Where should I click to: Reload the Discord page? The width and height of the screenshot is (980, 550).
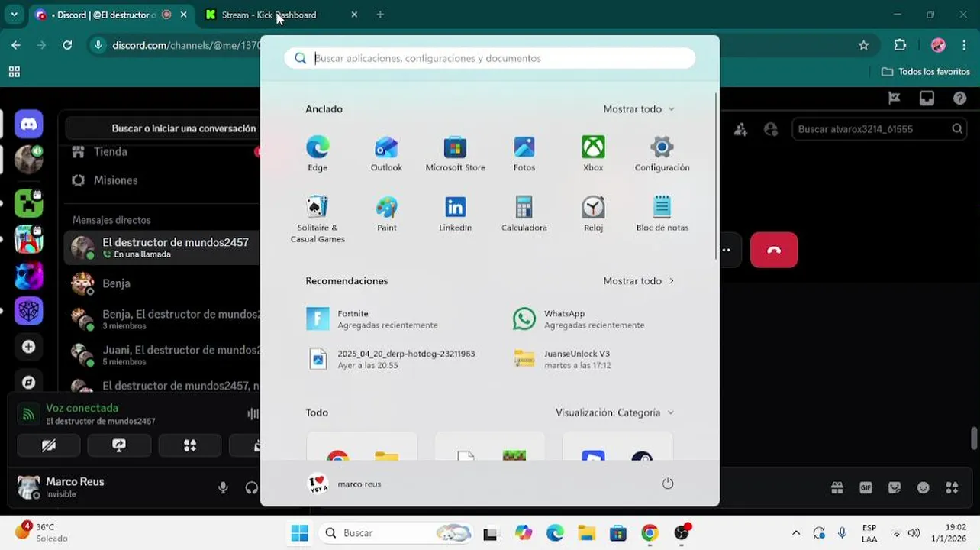(x=67, y=45)
